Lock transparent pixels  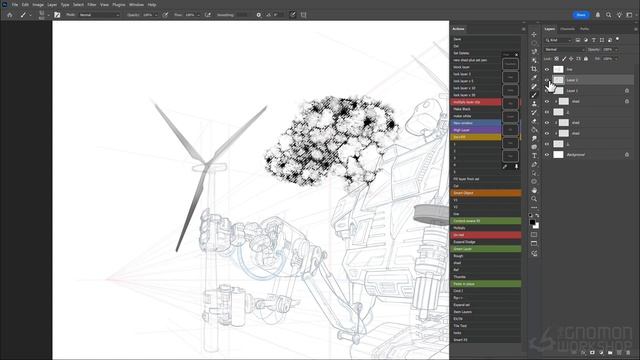coord(556,59)
